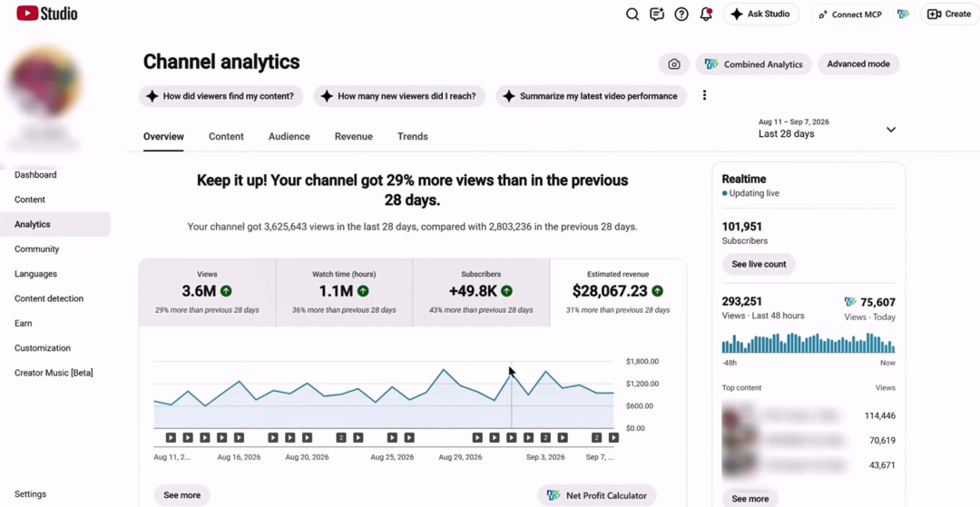Click the Connect MCP button
The image size is (980, 507).
tap(850, 15)
